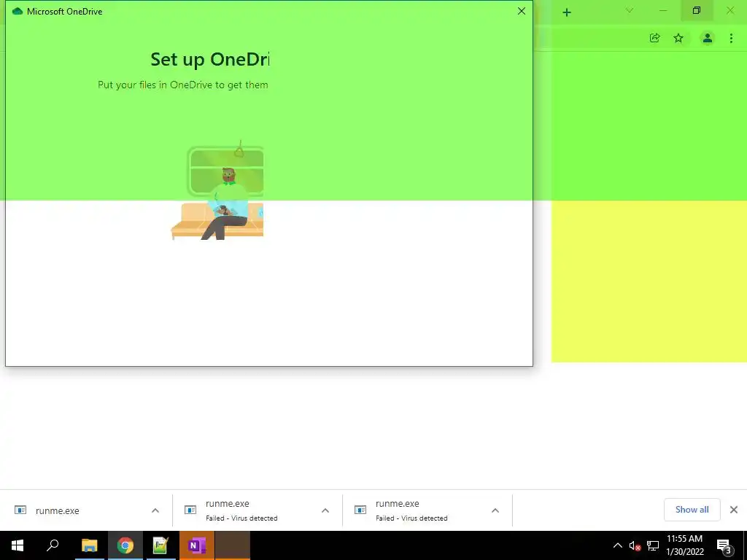Image resolution: width=747 pixels, height=560 pixels.
Task: Switch to Google Chrome in taskbar
Action: (125, 545)
